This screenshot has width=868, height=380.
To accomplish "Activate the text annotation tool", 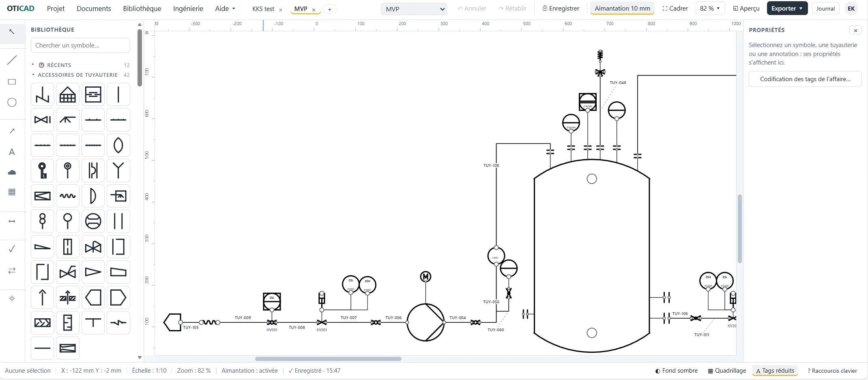I will coord(12,152).
